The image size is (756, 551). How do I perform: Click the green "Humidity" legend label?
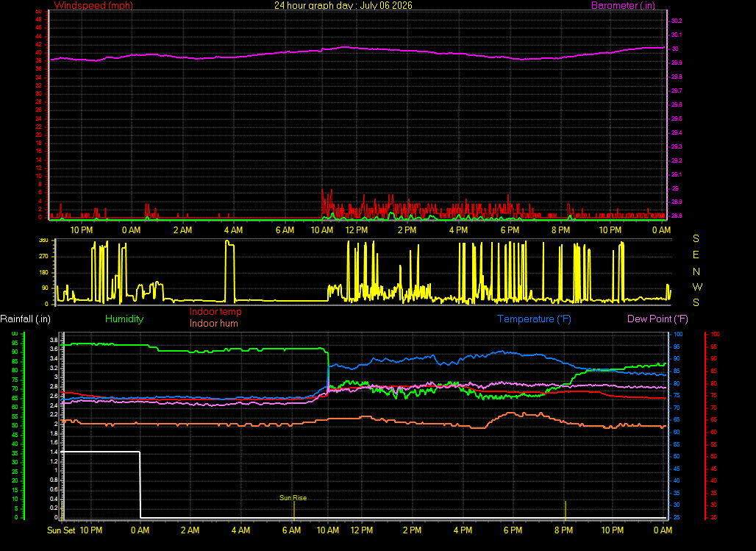[124, 319]
